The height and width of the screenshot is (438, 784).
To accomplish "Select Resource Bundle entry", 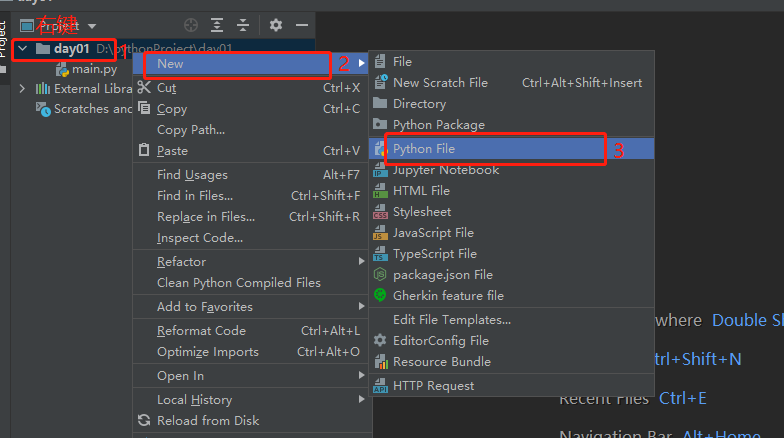I will [x=512, y=362].
